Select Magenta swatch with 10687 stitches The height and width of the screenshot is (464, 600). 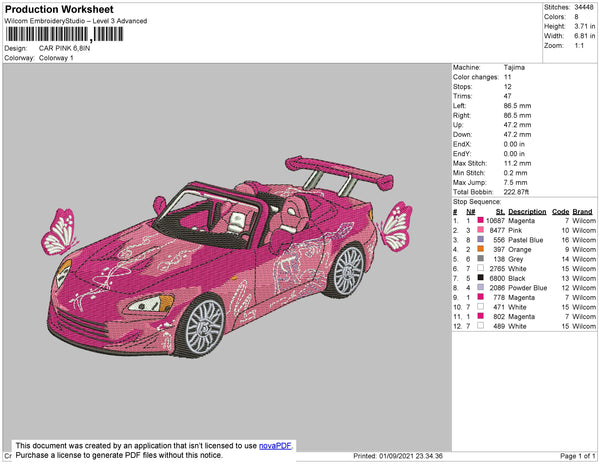[x=481, y=221]
